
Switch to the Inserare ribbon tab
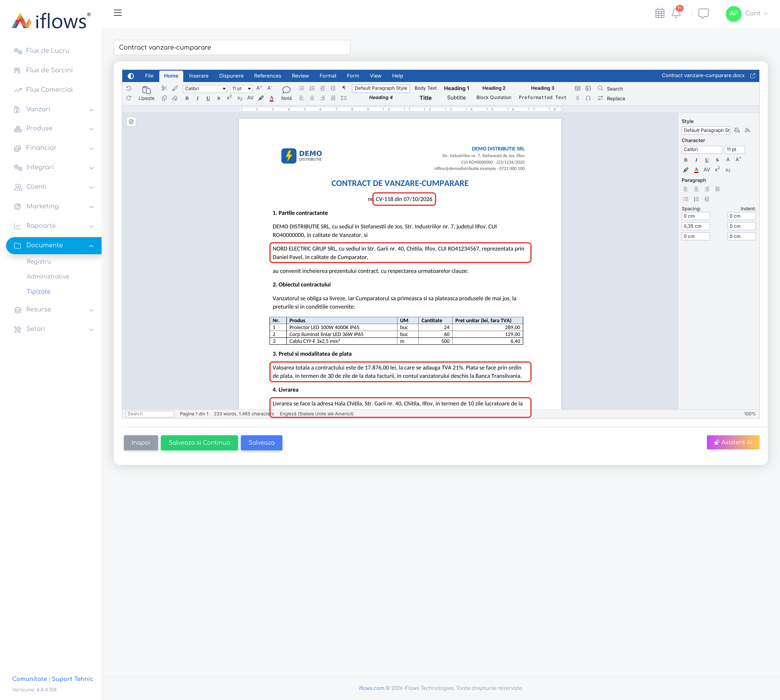pos(199,76)
